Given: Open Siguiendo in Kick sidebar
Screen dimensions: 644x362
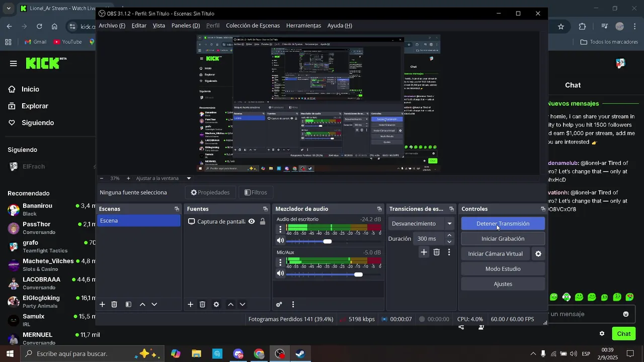Looking at the screenshot, I should (38, 123).
